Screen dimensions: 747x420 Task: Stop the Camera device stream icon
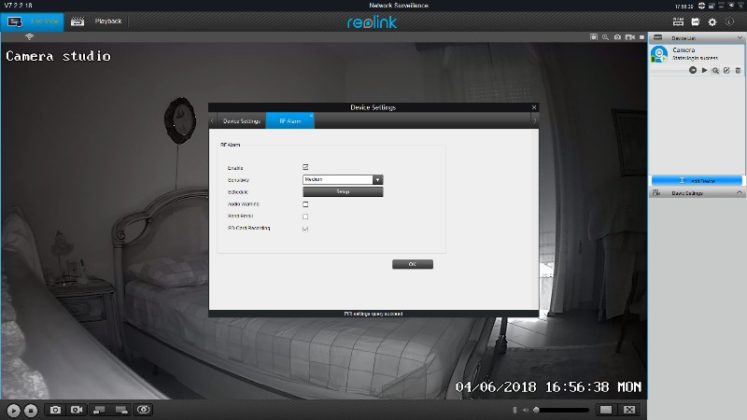click(x=693, y=70)
